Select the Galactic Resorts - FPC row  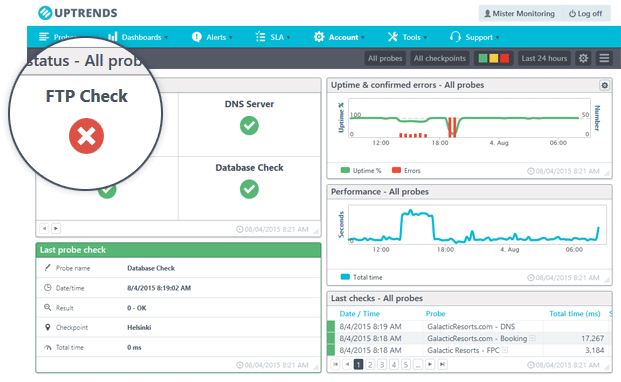(x=470, y=350)
